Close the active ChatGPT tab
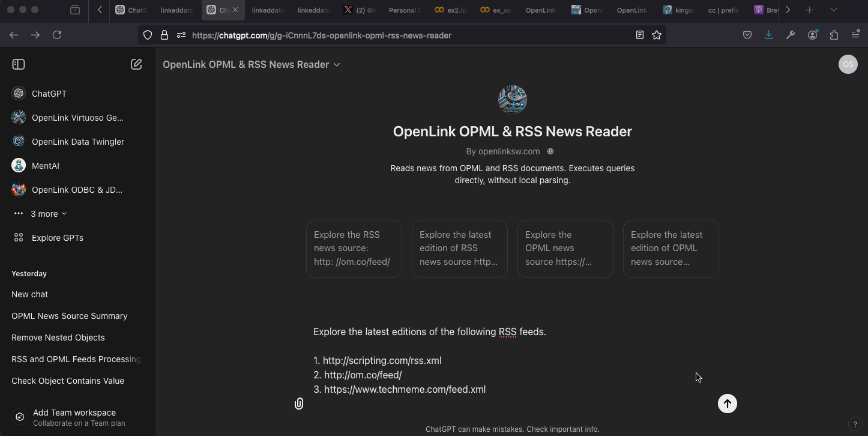The image size is (868, 436). click(x=235, y=10)
